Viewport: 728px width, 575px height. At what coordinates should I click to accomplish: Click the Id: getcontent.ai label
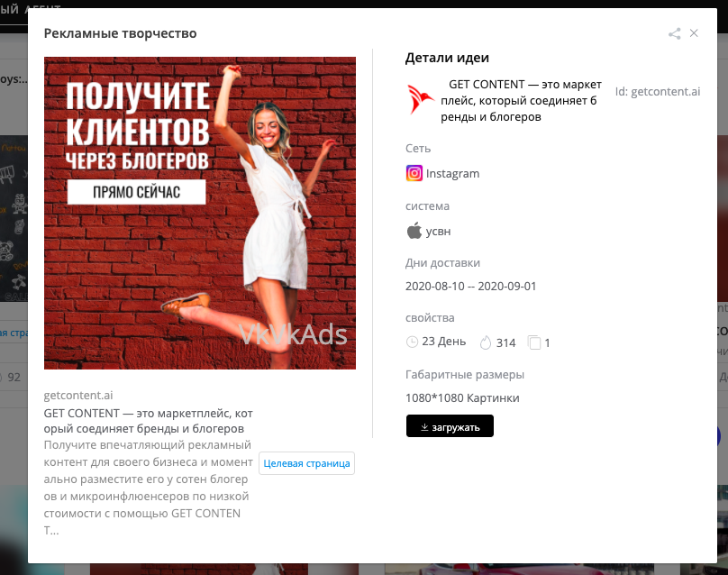click(x=658, y=92)
